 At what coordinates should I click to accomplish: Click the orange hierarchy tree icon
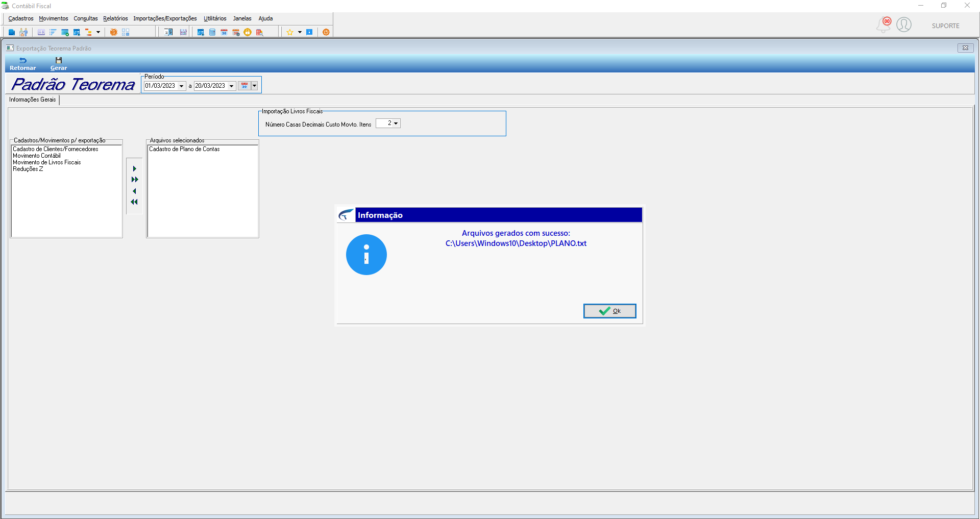click(88, 32)
